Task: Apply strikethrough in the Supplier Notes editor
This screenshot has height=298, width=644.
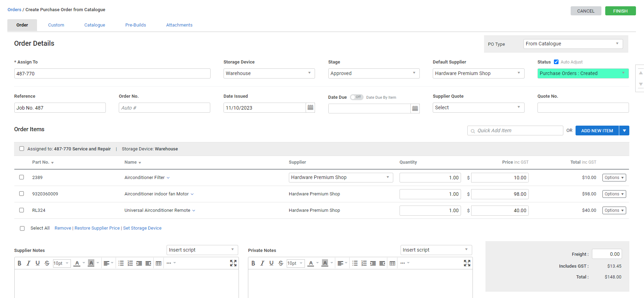Action: [47, 263]
